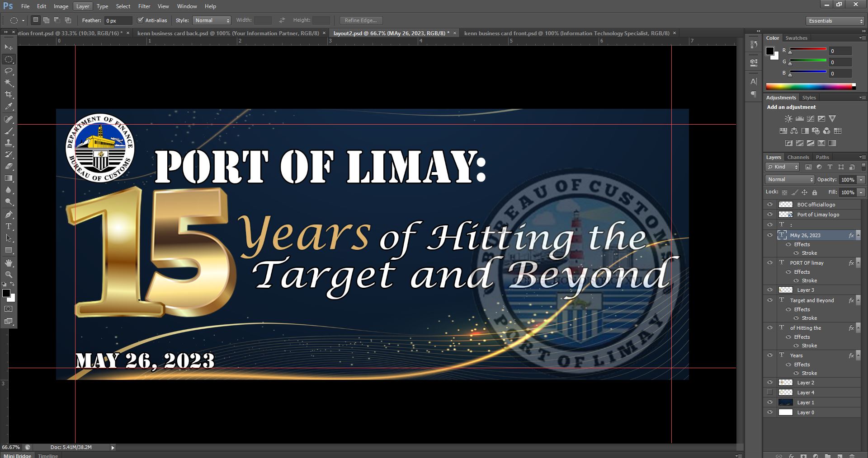Select the Pen tool
The image size is (868, 458).
click(x=9, y=215)
